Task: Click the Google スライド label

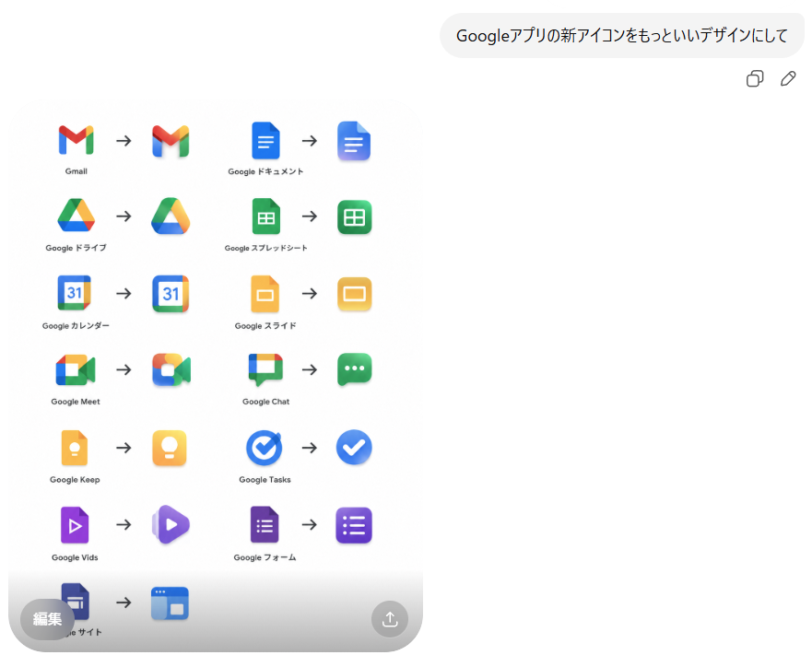Action: tap(265, 326)
